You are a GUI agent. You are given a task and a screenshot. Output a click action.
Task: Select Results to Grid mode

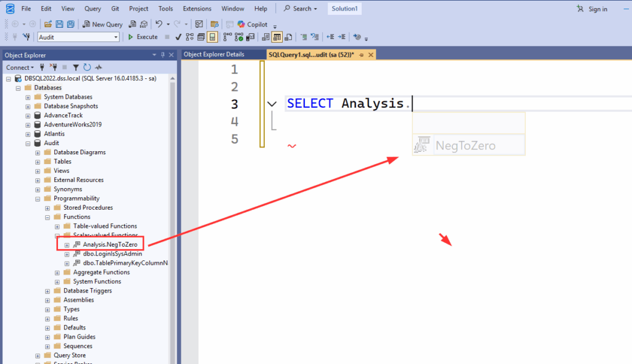[x=277, y=37]
